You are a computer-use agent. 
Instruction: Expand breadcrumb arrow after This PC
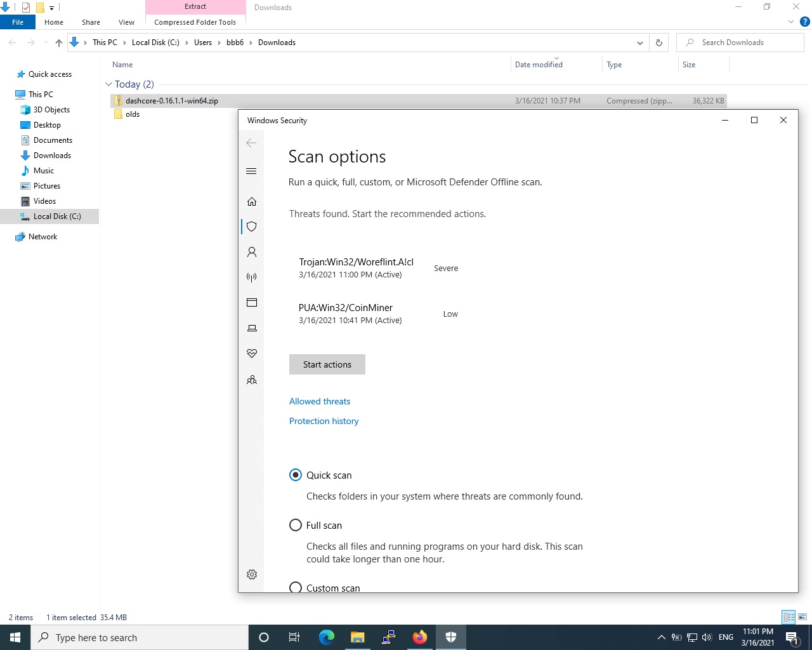coord(124,43)
